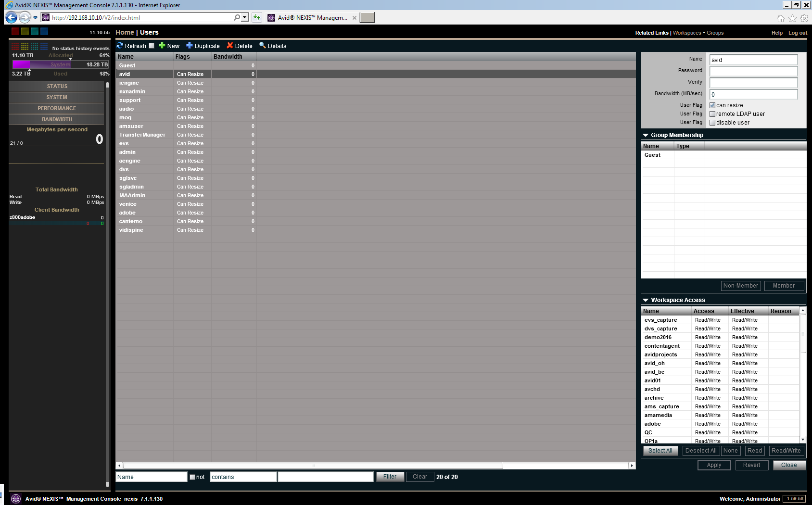Screen dimensions: 812x505
Task: Click the address bar search magnifier icon
Action: [x=237, y=17]
